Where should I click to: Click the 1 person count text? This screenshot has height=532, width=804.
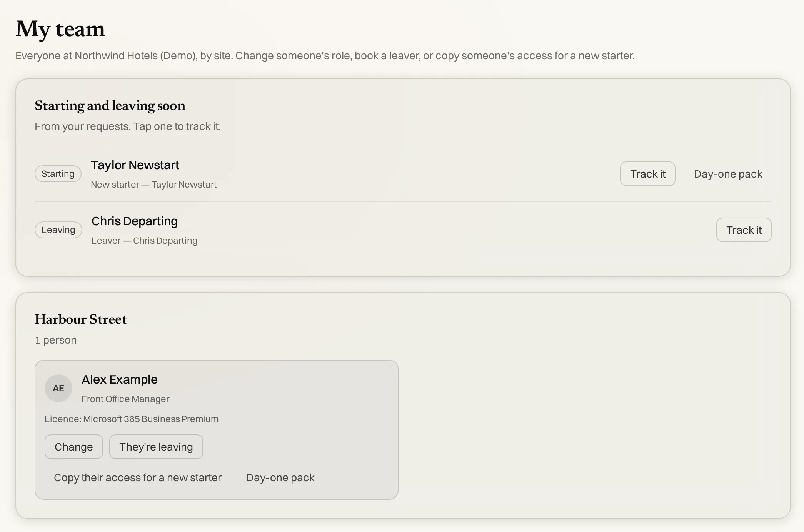coord(56,340)
